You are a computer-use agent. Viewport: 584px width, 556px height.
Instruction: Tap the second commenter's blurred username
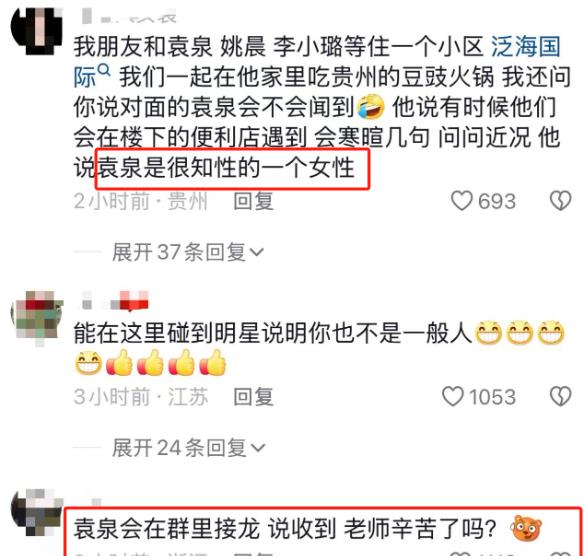coord(115,301)
